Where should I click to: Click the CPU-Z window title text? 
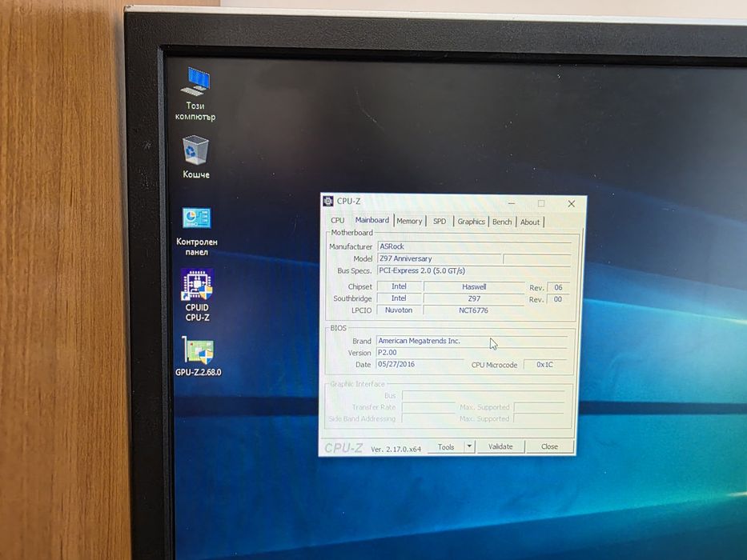348,201
